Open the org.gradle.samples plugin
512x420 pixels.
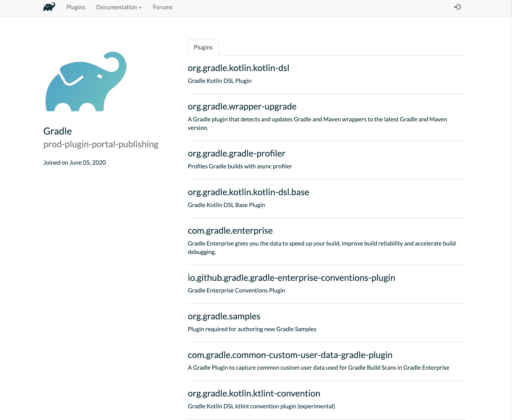click(x=224, y=316)
